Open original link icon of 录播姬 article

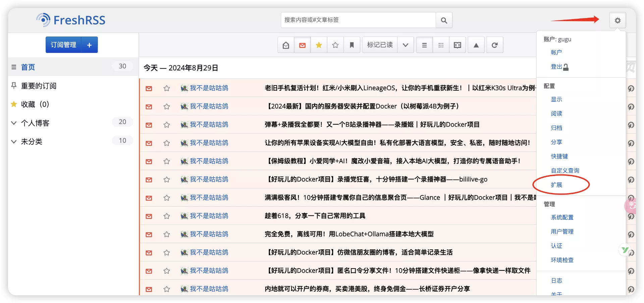(x=631, y=125)
